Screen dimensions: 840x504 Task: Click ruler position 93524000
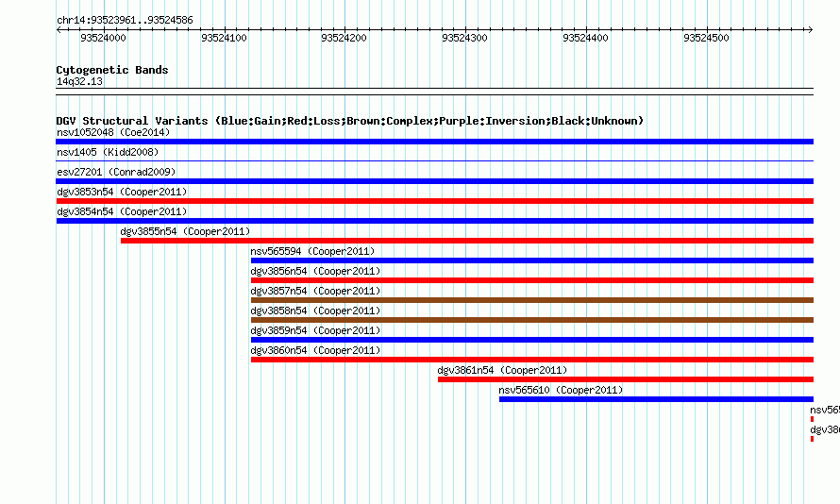click(x=103, y=38)
